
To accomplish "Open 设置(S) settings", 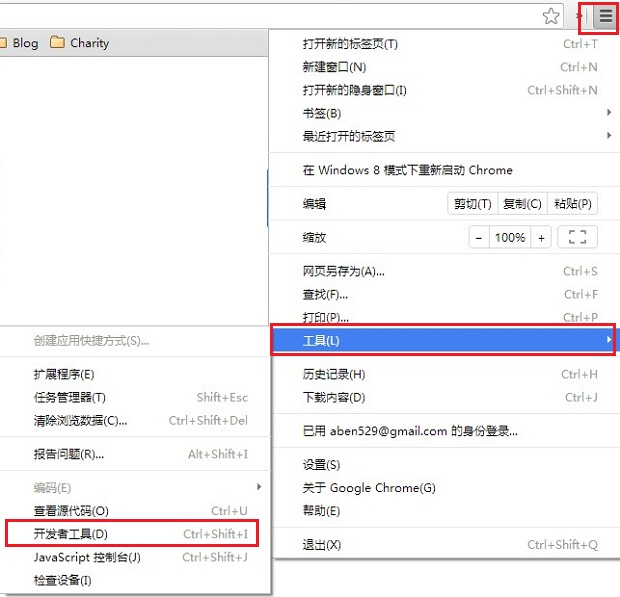I will click(321, 465).
